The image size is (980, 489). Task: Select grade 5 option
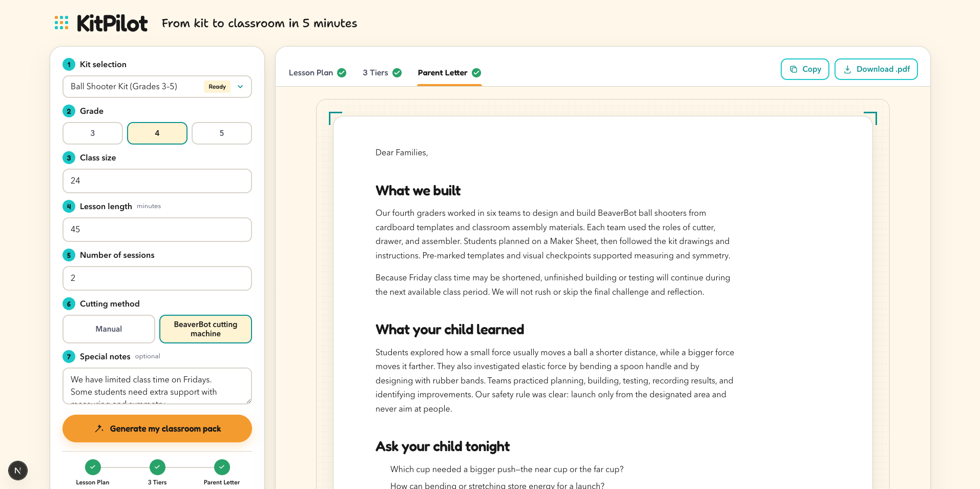pyautogui.click(x=222, y=133)
